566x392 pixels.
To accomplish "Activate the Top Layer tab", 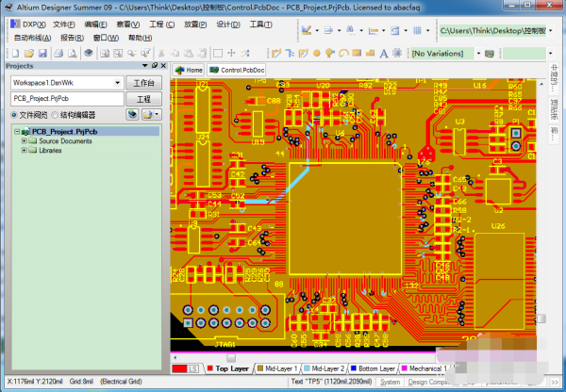I will (x=228, y=368).
